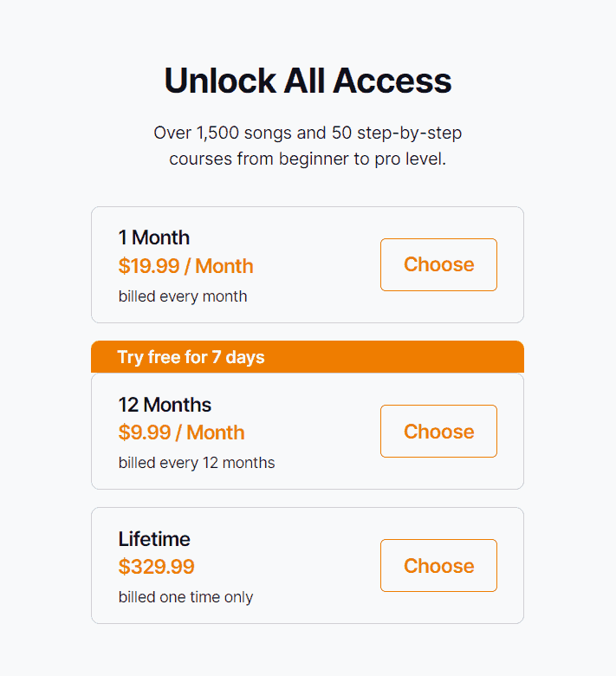Screen dimensions: 616x676
Task: Choose the Lifetime plan
Action: [x=438, y=566]
